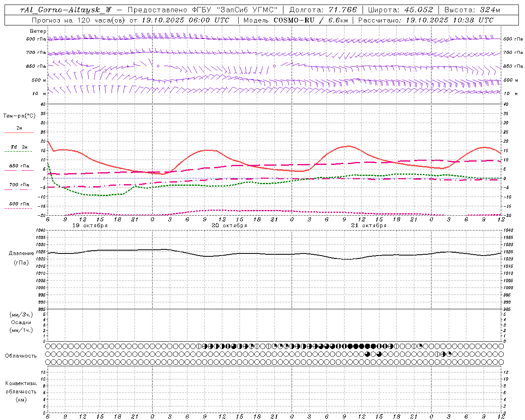Click the 500 гПа temperature legend entry
Viewport: 525px width, 420px height.
click(x=19, y=204)
